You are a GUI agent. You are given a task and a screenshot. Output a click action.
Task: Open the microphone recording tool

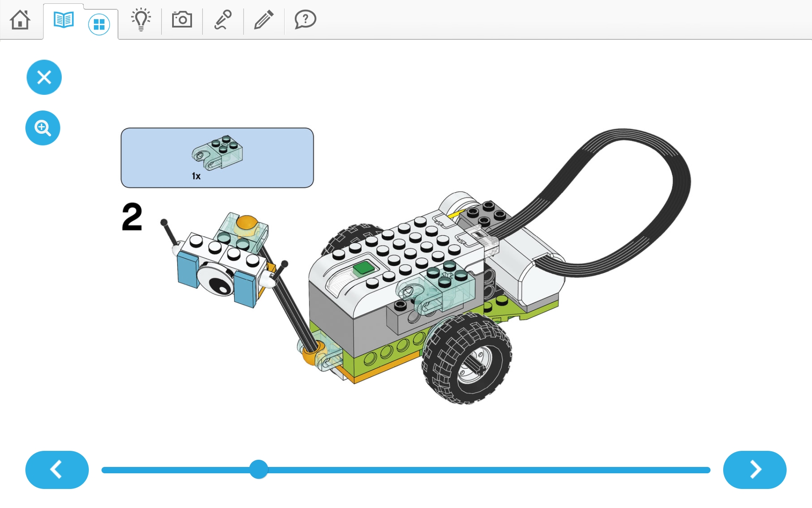223,19
